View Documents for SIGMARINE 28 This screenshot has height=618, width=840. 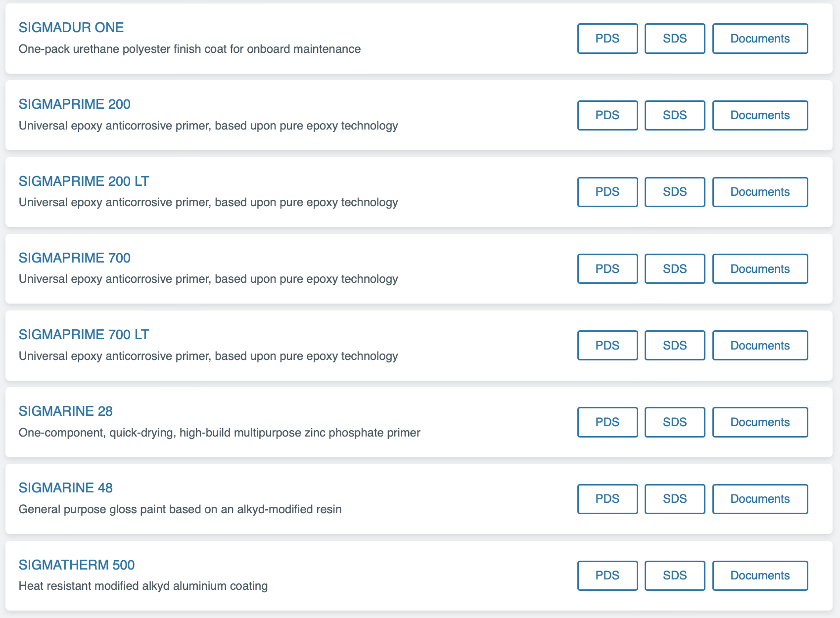759,422
